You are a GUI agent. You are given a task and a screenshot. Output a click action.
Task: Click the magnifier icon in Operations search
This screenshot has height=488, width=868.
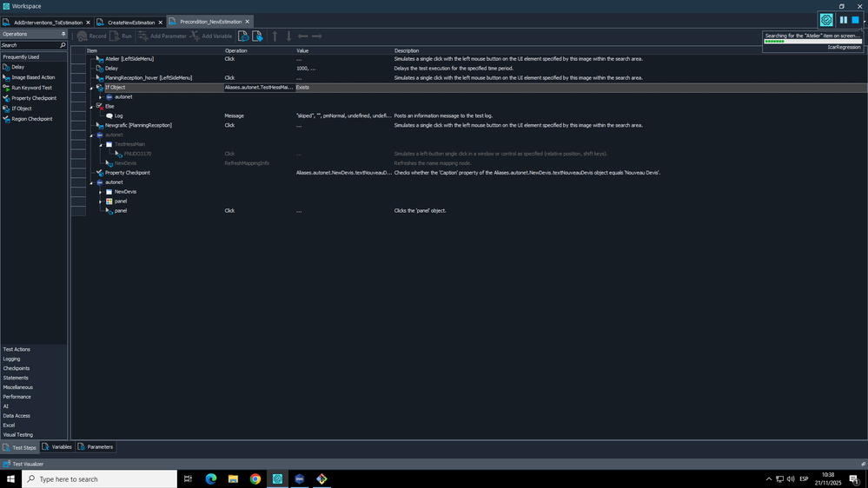pyautogui.click(x=63, y=45)
